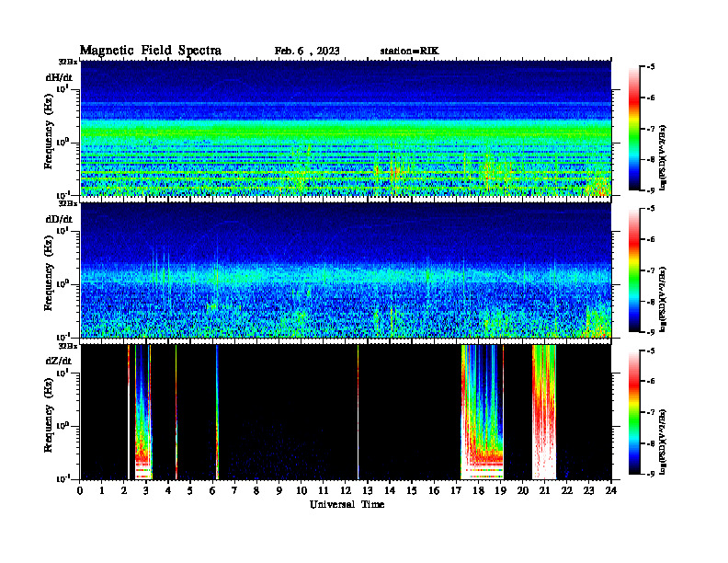Click the log PSD axis label of dH/dt color bar

(664, 157)
